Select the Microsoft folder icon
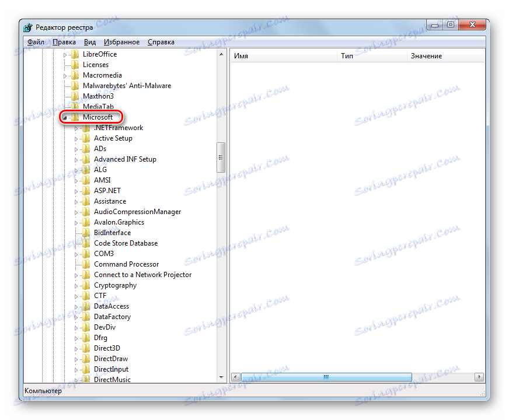This screenshot has width=509, height=420. point(75,117)
